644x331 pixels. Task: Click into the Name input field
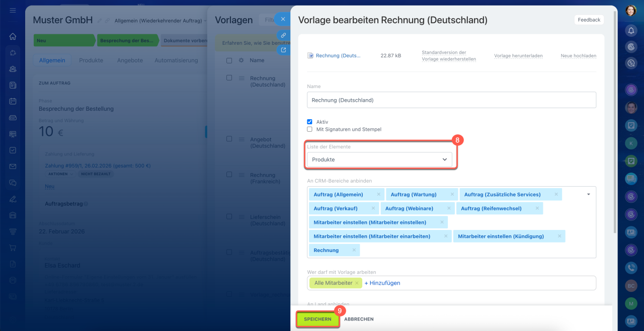point(451,100)
